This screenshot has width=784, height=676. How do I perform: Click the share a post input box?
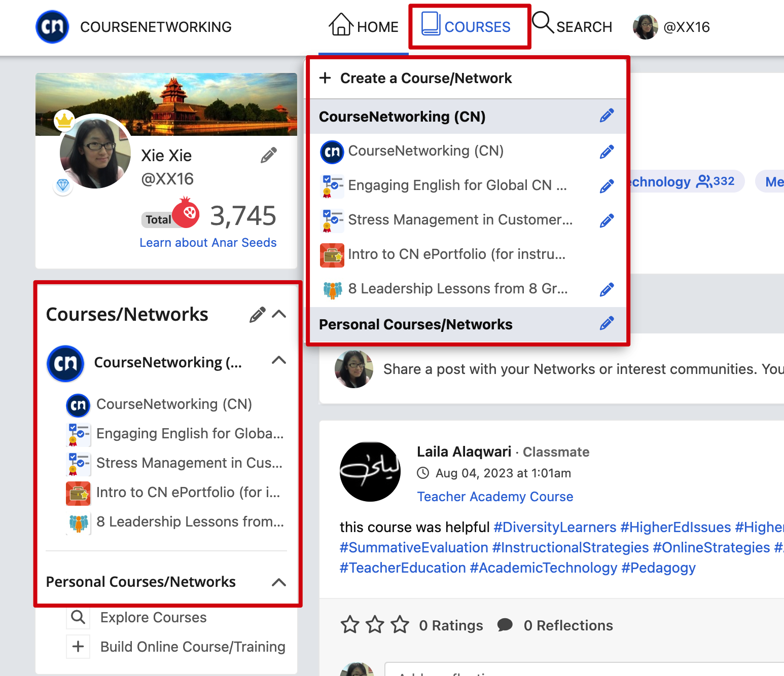pos(583,369)
